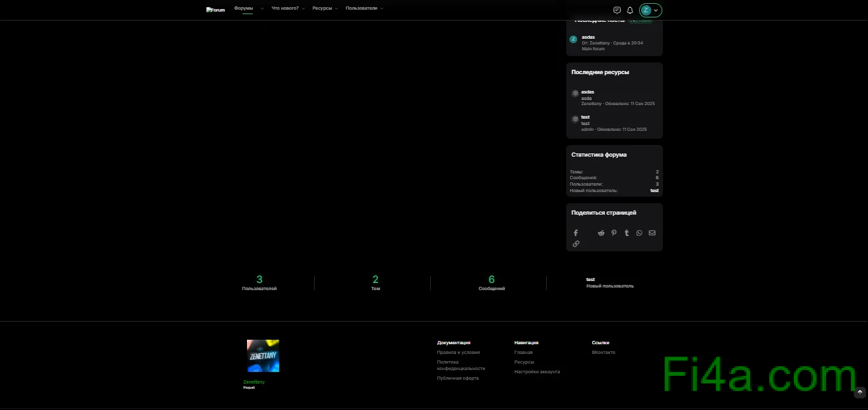Open user account dropdown with Z avatar
The height and width of the screenshot is (410, 868).
[x=650, y=10]
